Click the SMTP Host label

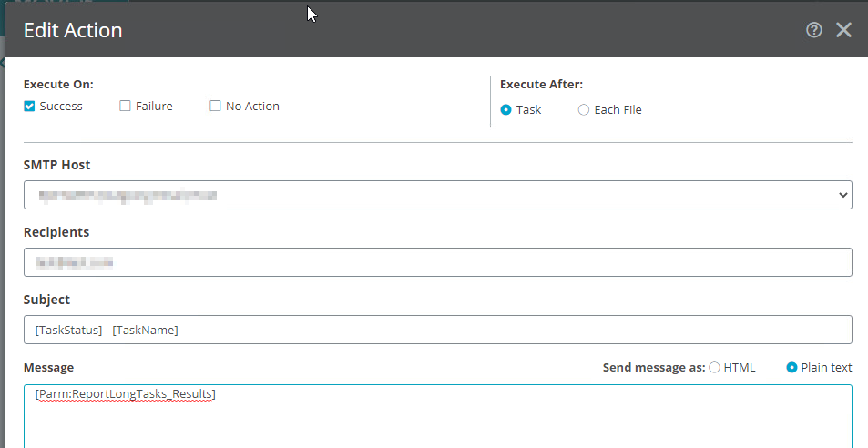coord(56,165)
